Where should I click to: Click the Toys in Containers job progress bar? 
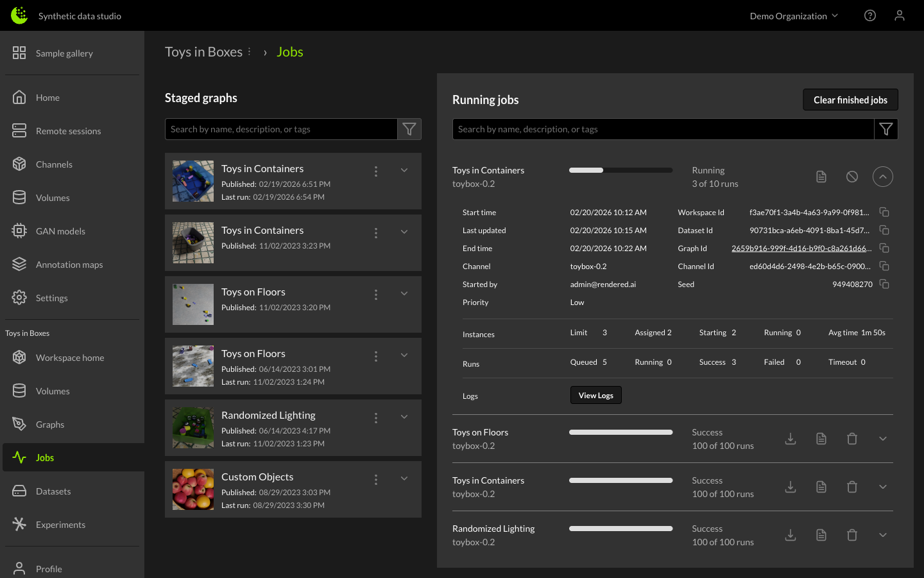point(620,170)
